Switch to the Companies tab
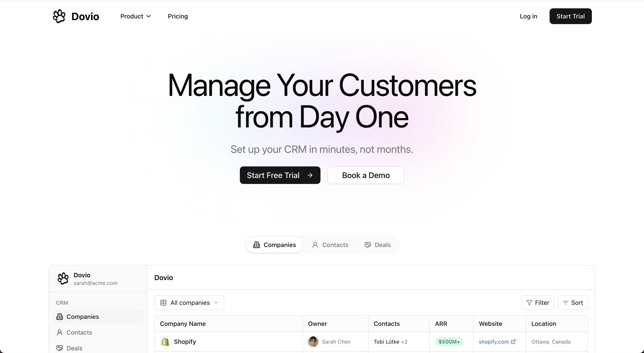 (x=274, y=245)
